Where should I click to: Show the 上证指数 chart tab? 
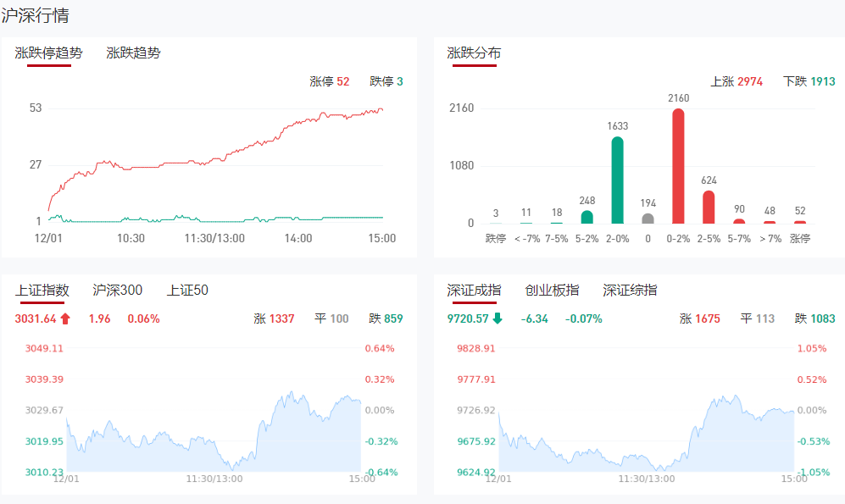(42, 291)
